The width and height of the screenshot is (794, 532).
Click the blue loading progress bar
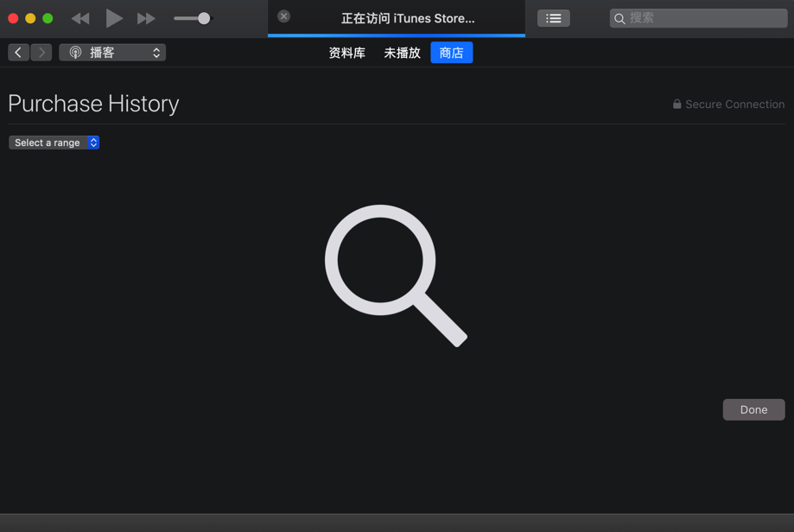(396, 35)
